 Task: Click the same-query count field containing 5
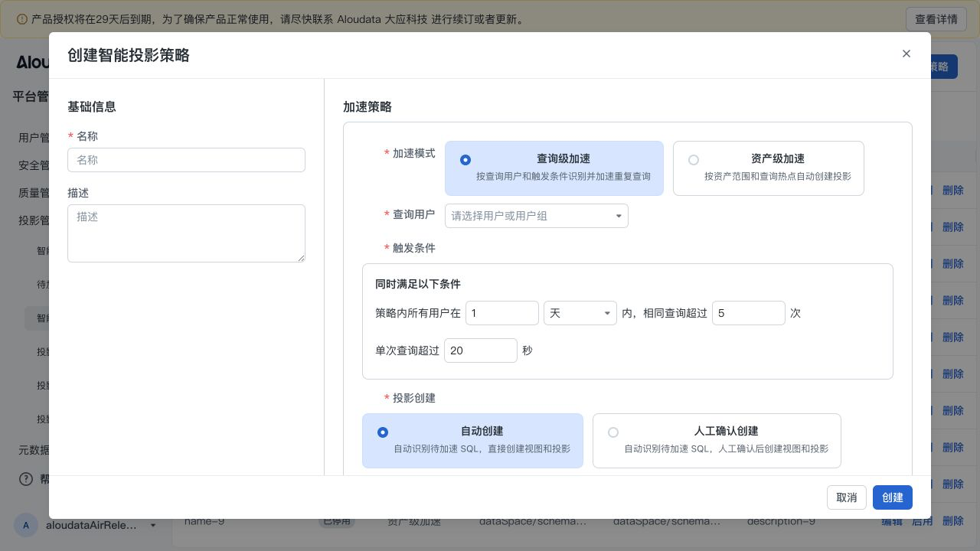[749, 313]
